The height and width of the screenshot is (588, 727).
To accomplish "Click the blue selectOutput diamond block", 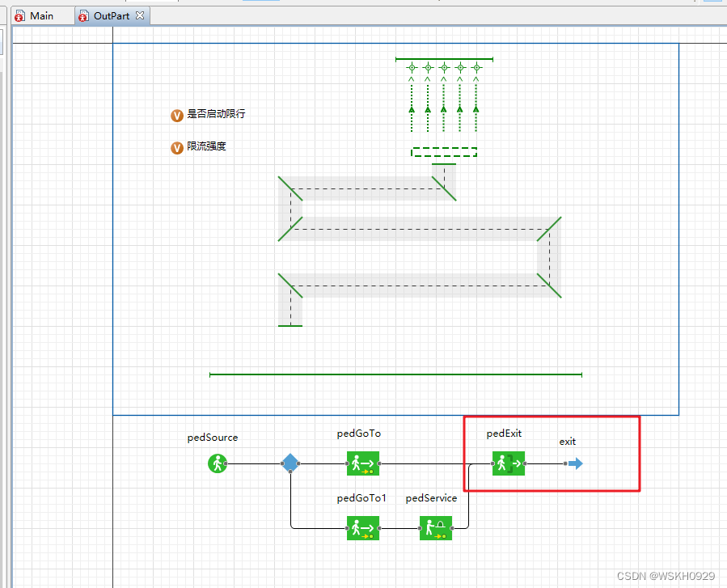I will (290, 463).
